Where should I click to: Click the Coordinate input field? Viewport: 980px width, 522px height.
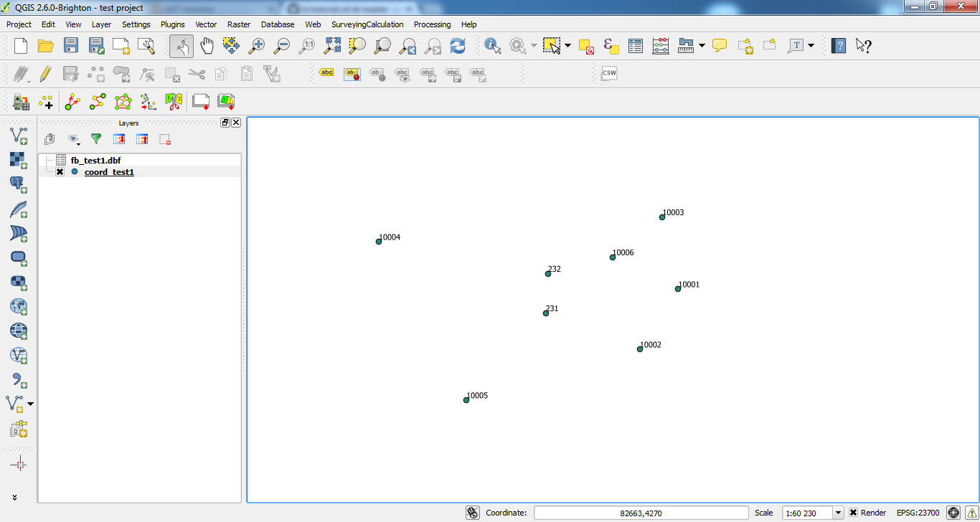coord(641,513)
